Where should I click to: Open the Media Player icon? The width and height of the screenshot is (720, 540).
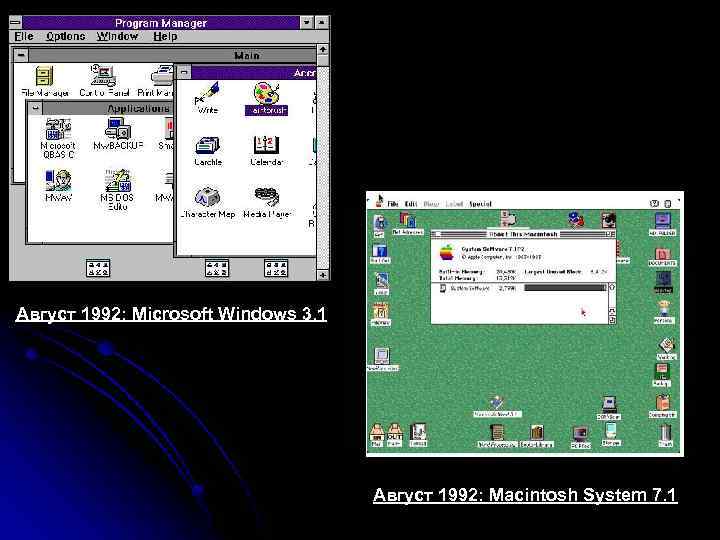[x=267, y=197]
